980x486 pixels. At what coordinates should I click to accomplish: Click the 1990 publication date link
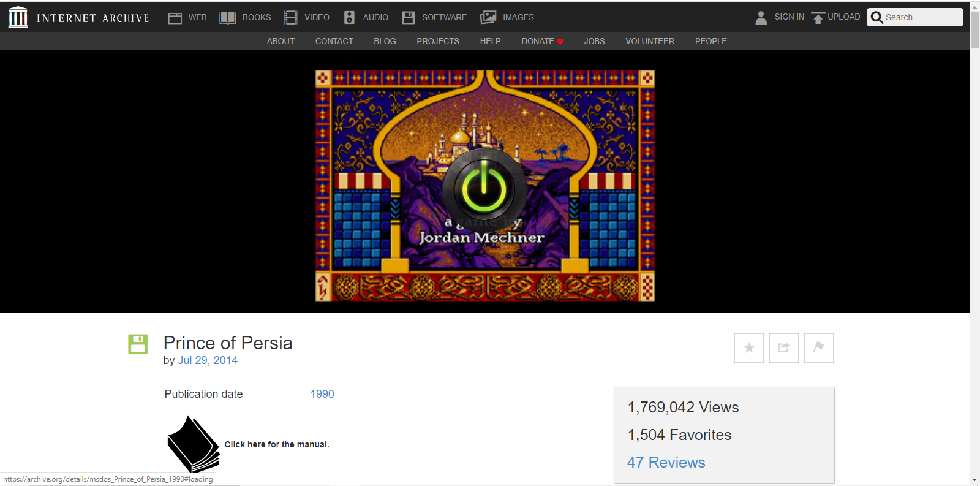(322, 394)
